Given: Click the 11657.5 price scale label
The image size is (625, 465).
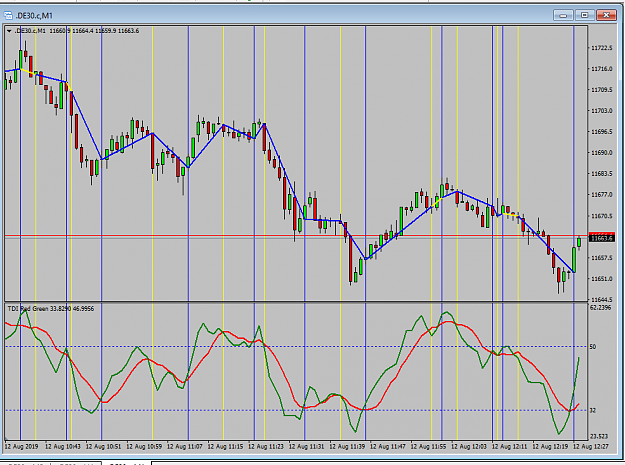Looking at the screenshot, I should coord(601,258).
